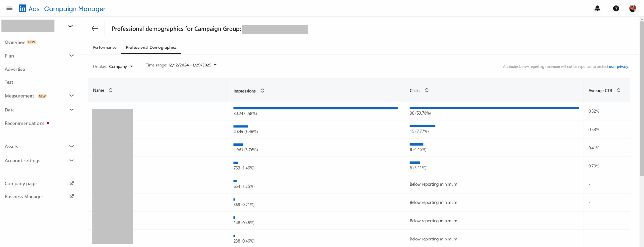Expand the Data section

(71, 110)
